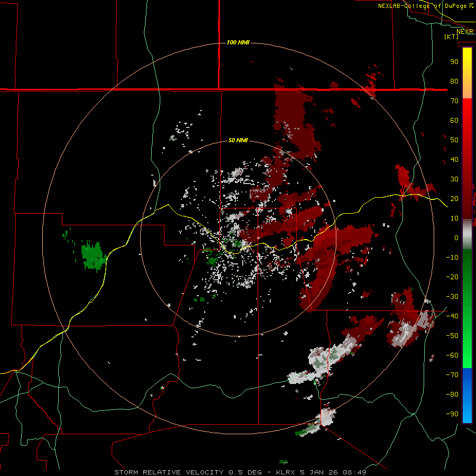
Task: Click the -90 value on the velocity scale
Action: coord(452,414)
